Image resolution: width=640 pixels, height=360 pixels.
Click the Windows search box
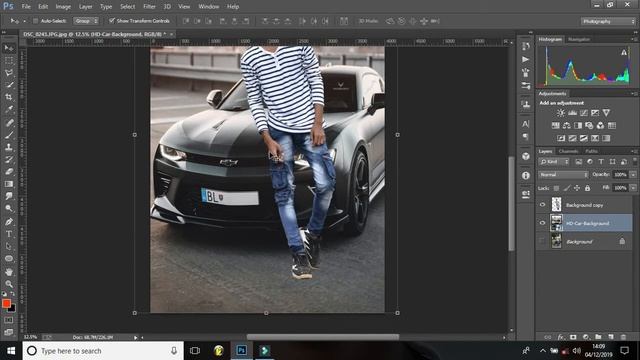103,351
